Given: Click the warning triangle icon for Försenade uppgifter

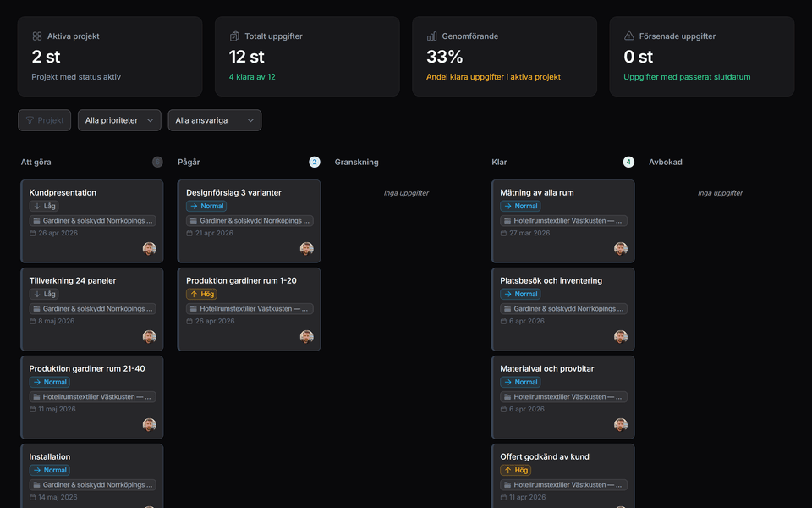Looking at the screenshot, I should point(630,36).
